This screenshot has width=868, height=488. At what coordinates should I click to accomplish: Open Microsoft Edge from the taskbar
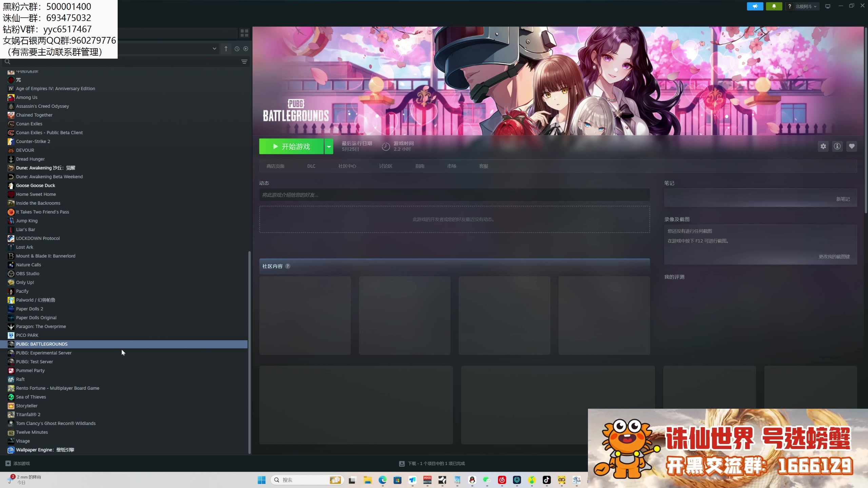click(382, 480)
